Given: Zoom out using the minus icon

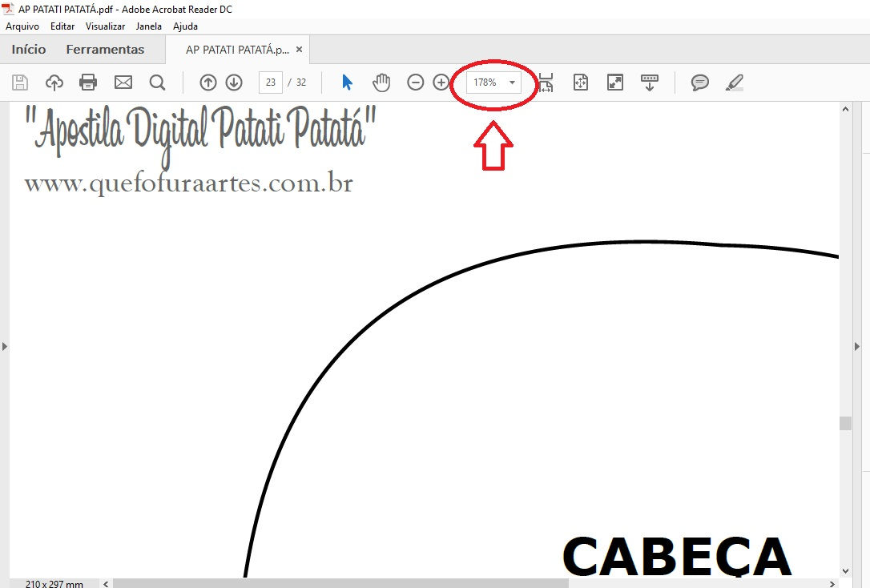Looking at the screenshot, I should pos(415,82).
